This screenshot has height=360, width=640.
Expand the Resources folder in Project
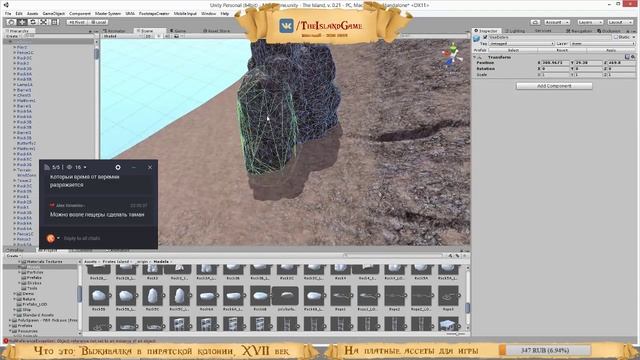pos(10,331)
